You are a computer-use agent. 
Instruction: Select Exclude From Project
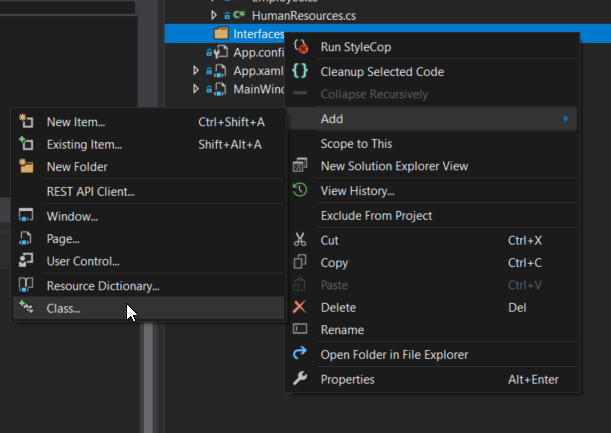coord(376,215)
